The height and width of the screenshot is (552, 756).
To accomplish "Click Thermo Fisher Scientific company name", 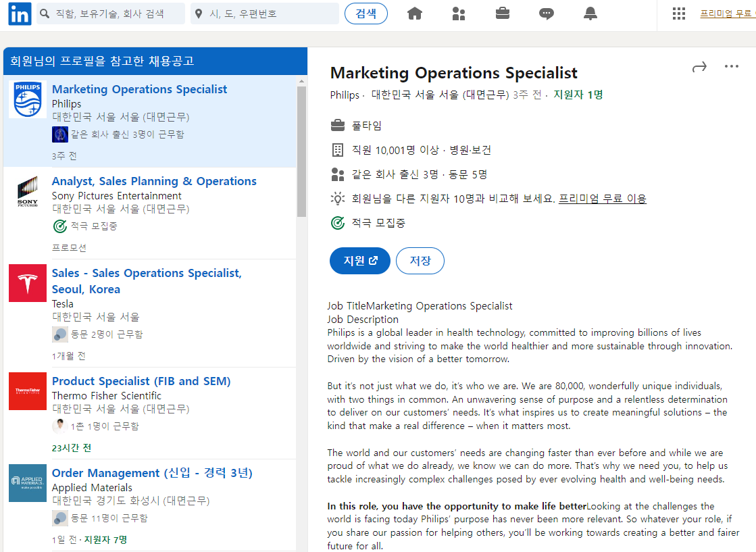I will (107, 396).
